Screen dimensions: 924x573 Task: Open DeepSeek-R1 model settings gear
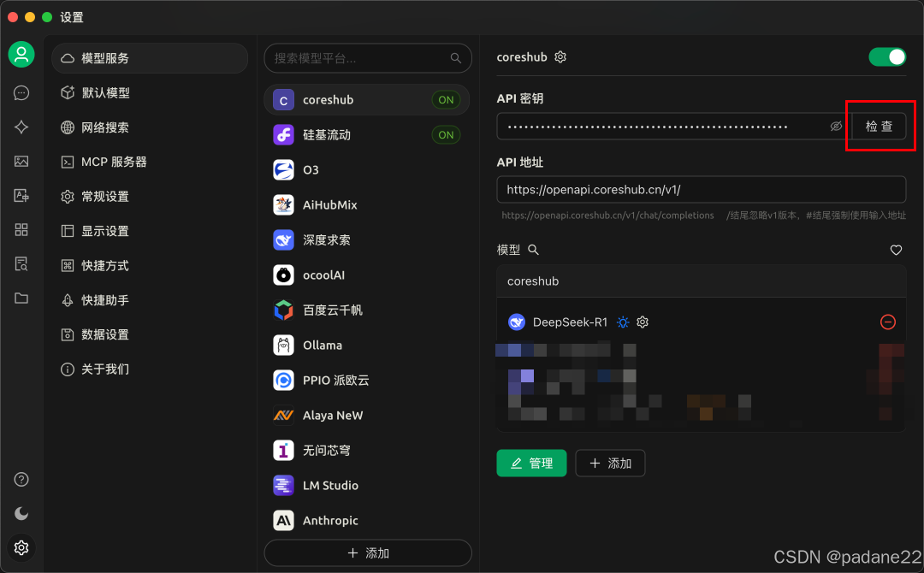click(x=643, y=322)
